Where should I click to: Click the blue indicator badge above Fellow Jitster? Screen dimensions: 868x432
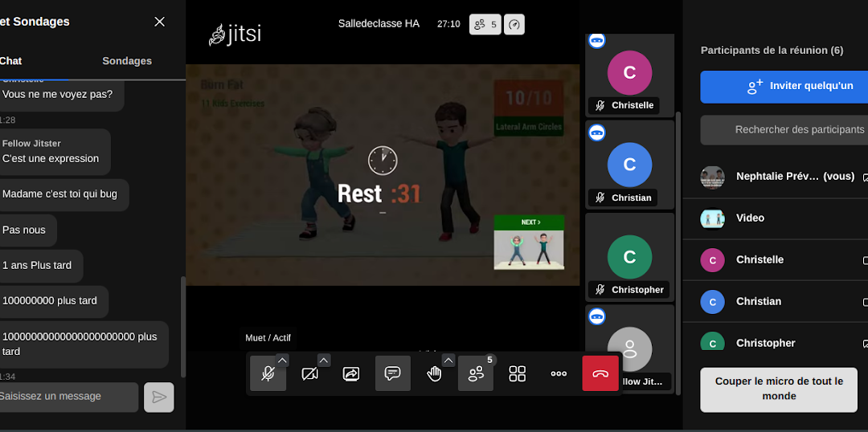tap(596, 316)
